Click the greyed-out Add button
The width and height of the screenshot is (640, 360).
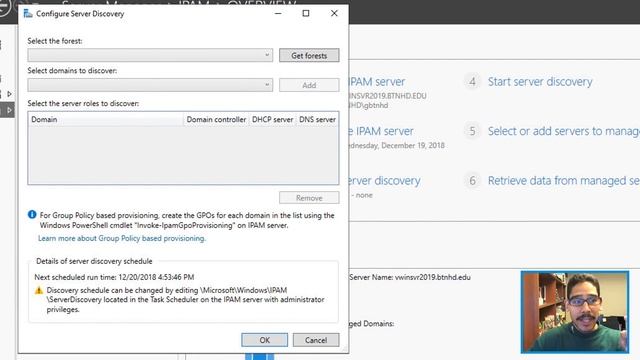(309, 85)
